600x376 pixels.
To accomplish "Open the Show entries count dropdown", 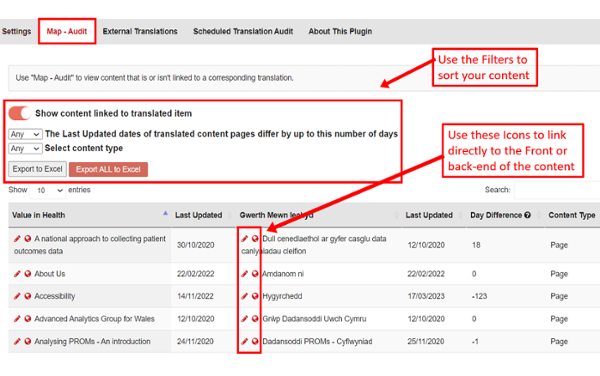I will click(47, 190).
